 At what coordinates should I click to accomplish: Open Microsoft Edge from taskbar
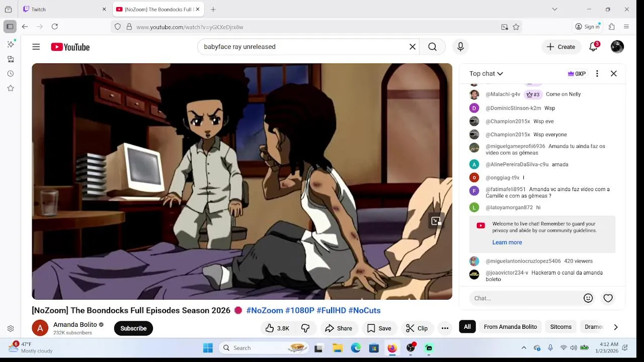tap(356, 348)
